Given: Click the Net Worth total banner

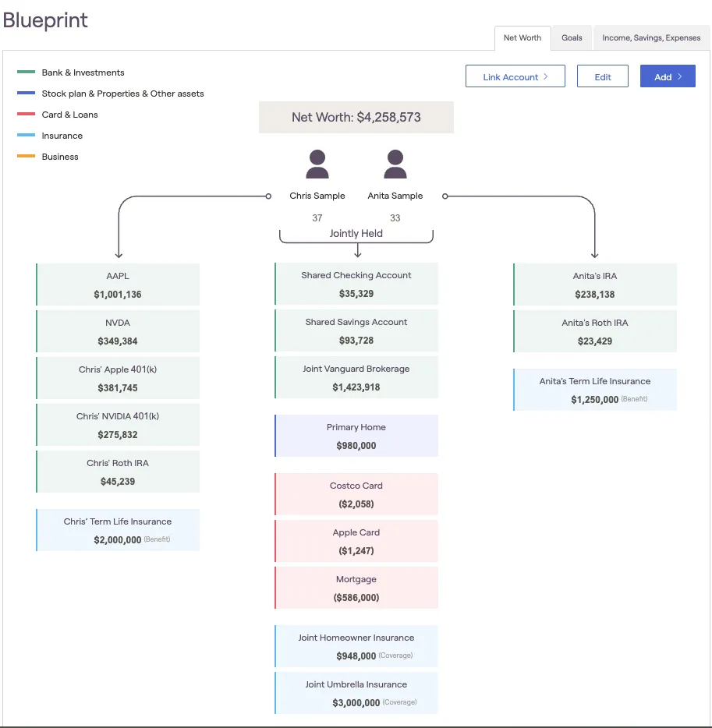Looking at the screenshot, I should coord(356,118).
